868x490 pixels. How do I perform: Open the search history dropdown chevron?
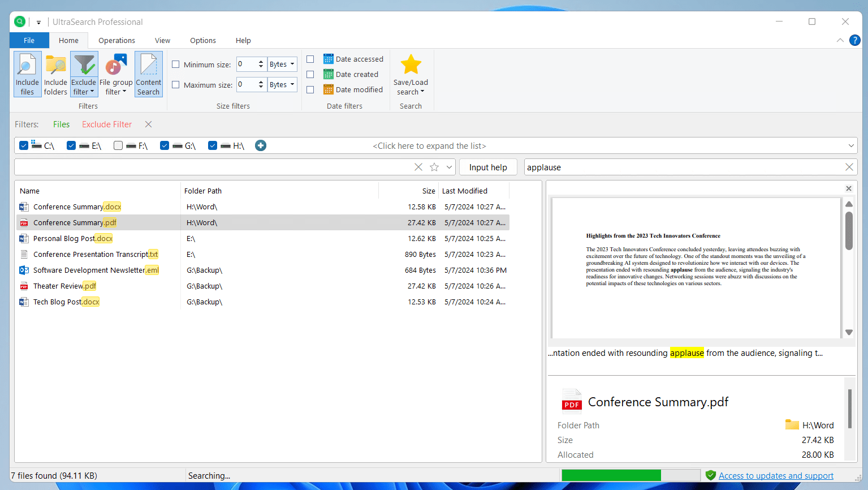coord(450,167)
